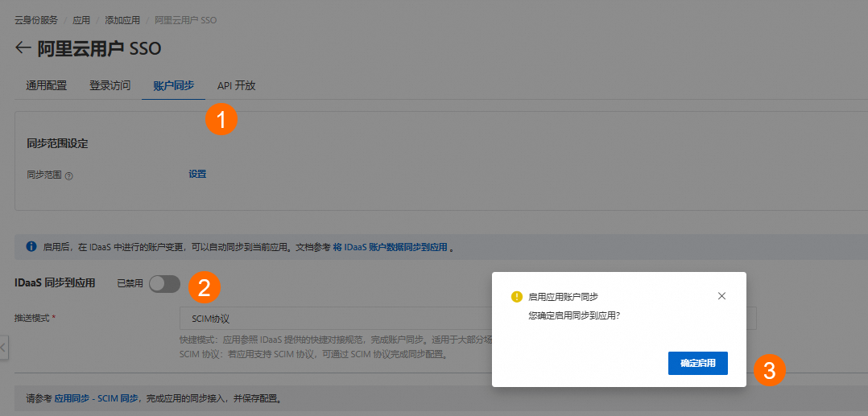Switch to the 通用配置 tab
Screen dimensions: 868x416
(x=47, y=86)
